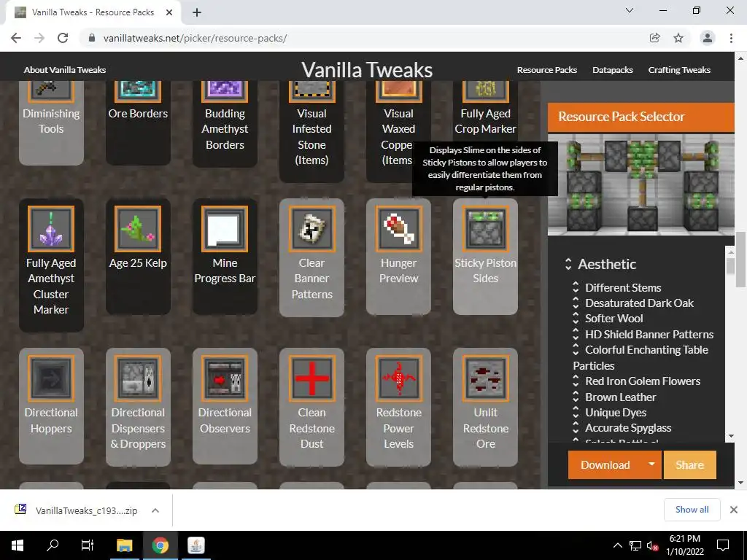Open the Java app on the taskbar
747x560 pixels.
[x=196, y=545]
